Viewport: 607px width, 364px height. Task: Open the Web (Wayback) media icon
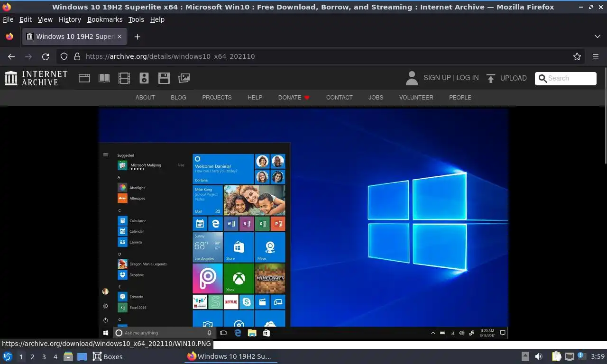[84, 78]
